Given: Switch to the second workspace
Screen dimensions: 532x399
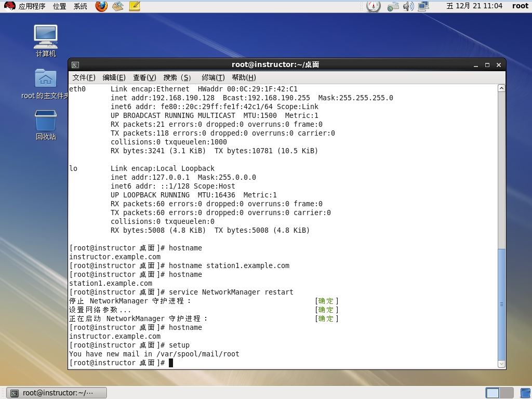Looking at the screenshot, I should tap(506, 393).
